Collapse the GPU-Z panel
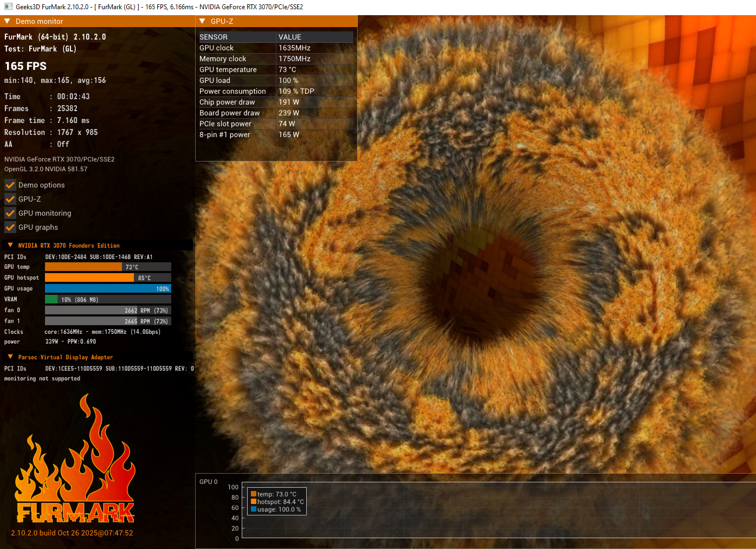This screenshot has width=756, height=549. point(202,21)
